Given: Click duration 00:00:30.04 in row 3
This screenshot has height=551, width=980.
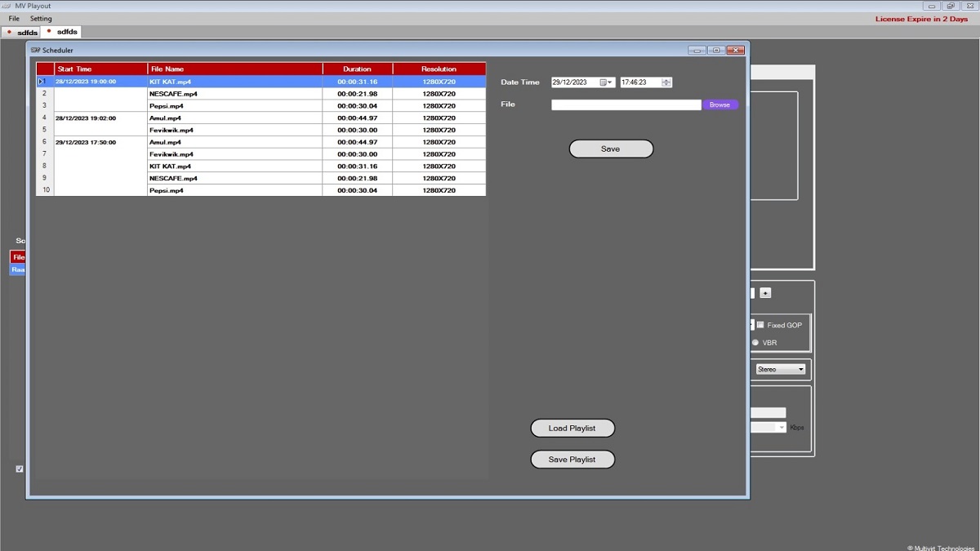Looking at the screenshot, I should [358, 106].
